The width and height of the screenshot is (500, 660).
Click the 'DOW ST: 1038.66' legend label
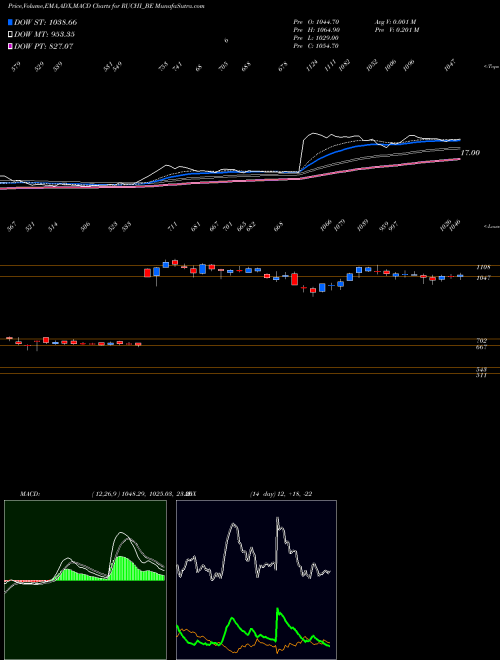coord(45,22)
